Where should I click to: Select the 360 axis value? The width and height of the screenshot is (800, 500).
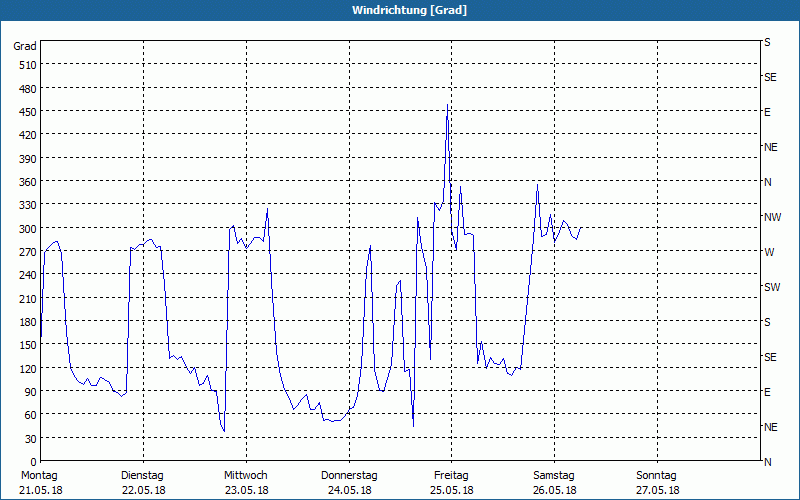coord(28,182)
